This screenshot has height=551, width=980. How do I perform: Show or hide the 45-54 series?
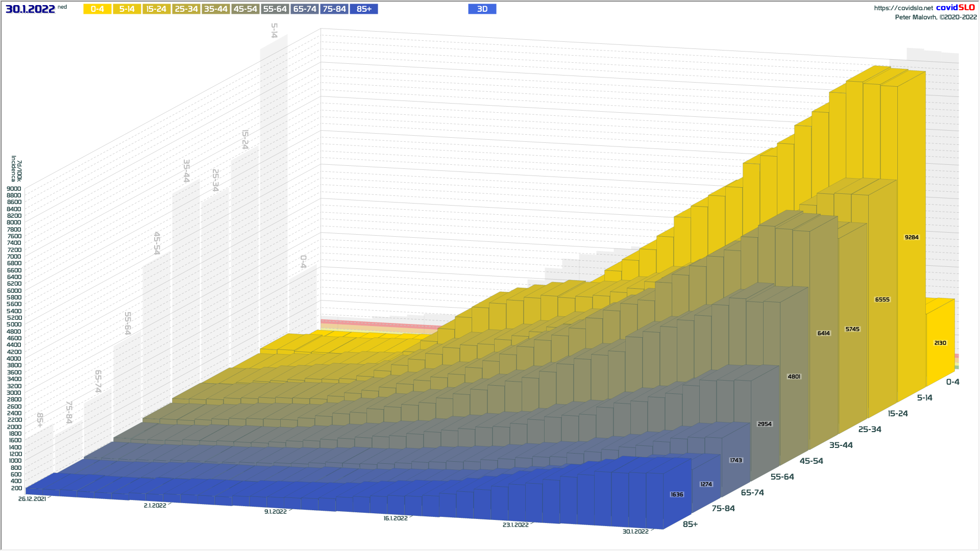[x=245, y=9]
